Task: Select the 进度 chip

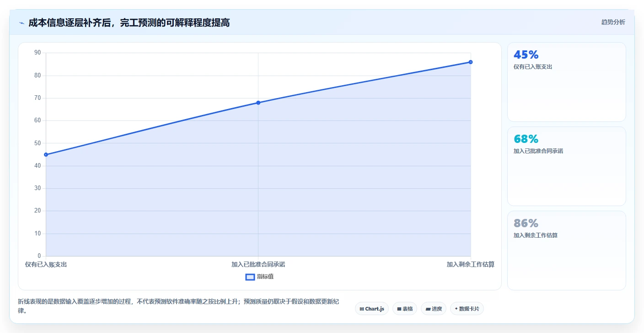Action: point(434,309)
